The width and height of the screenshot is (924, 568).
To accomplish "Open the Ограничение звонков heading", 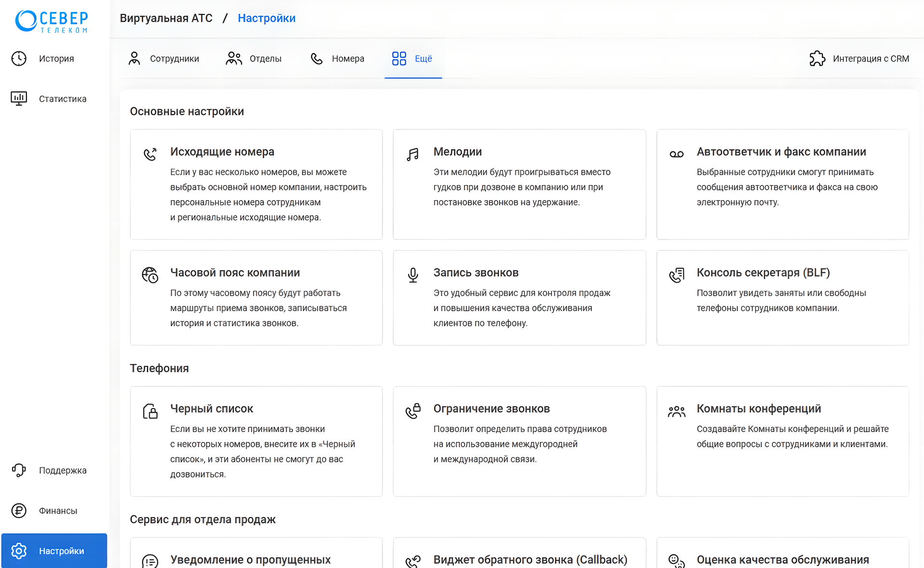I will [491, 409].
